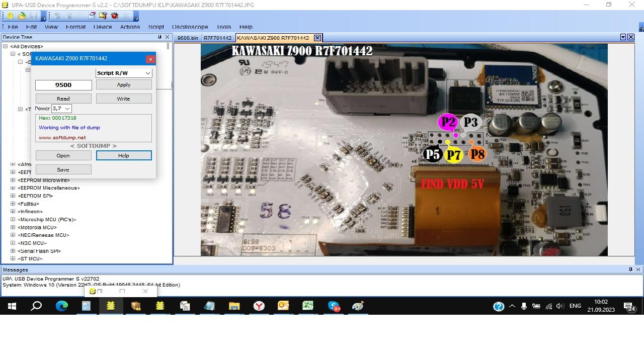Open the www.softdump.net link
The width and height of the screenshot is (644, 362).
(x=62, y=137)
